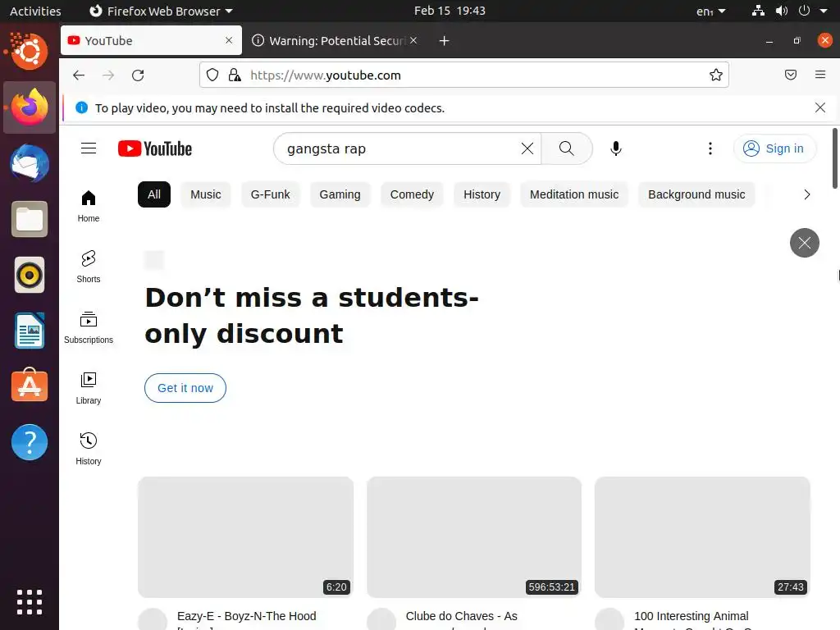Click the magnifier search button
Viewport: 840px width, 630px height.
(x=566, y=148)
